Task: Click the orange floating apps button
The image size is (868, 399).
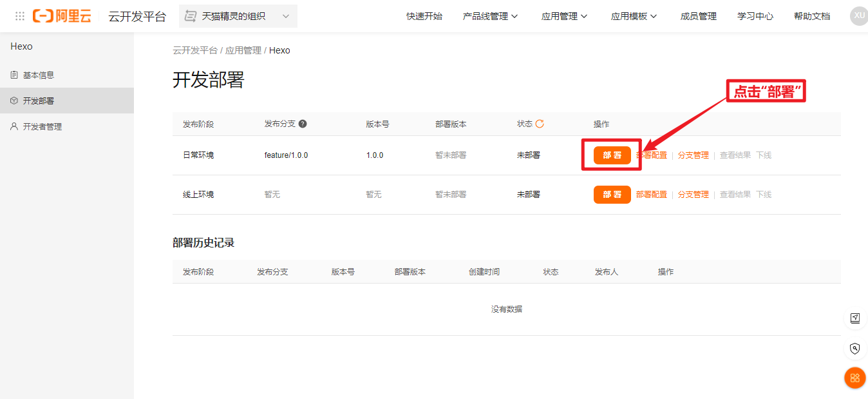Action: pyautogui.click(x=855, y=378)
